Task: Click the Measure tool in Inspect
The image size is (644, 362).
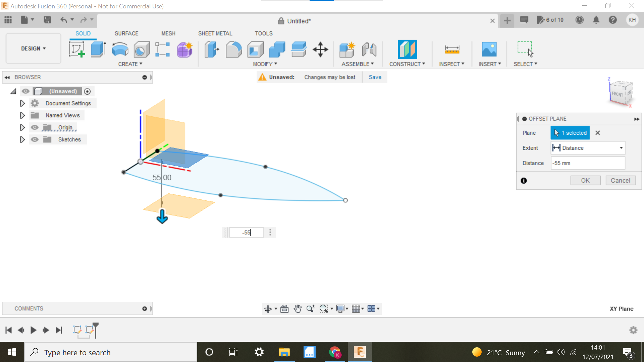Action: [x=452, y=49]
